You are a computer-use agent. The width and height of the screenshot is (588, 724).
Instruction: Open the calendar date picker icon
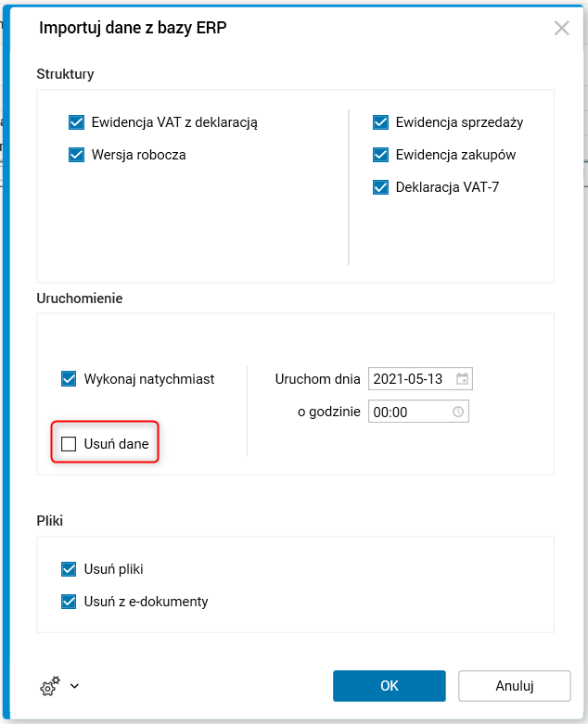point(462,379)
